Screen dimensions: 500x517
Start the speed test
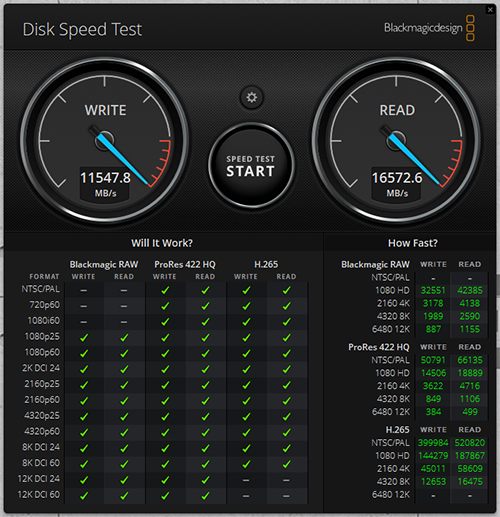[x=251, y=166]
